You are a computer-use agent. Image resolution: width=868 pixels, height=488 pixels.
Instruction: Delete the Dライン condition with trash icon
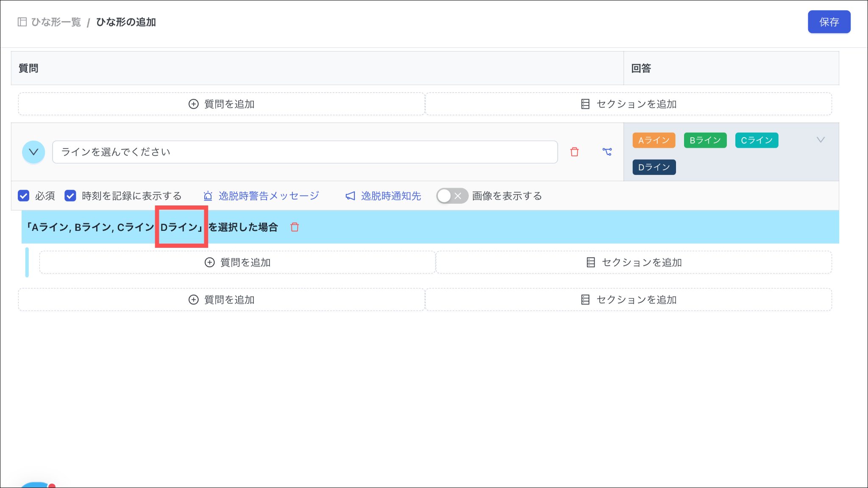[x=295, y=227]
